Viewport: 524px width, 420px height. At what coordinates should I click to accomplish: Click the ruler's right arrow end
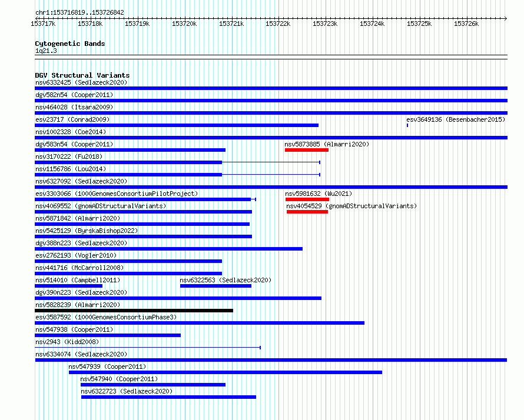(506, 18)
